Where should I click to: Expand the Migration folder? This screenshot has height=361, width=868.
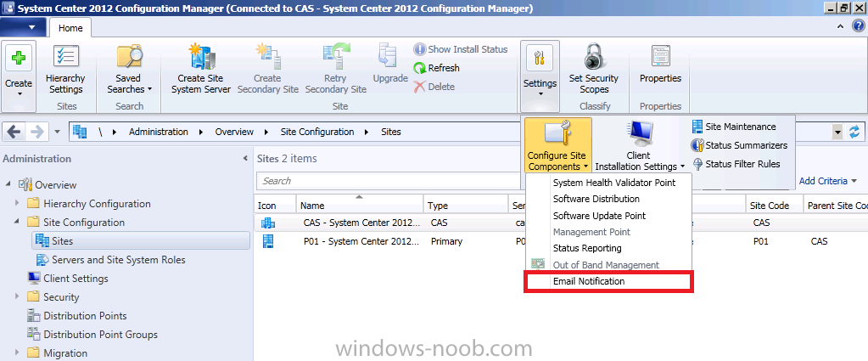[x=17, y=353]
